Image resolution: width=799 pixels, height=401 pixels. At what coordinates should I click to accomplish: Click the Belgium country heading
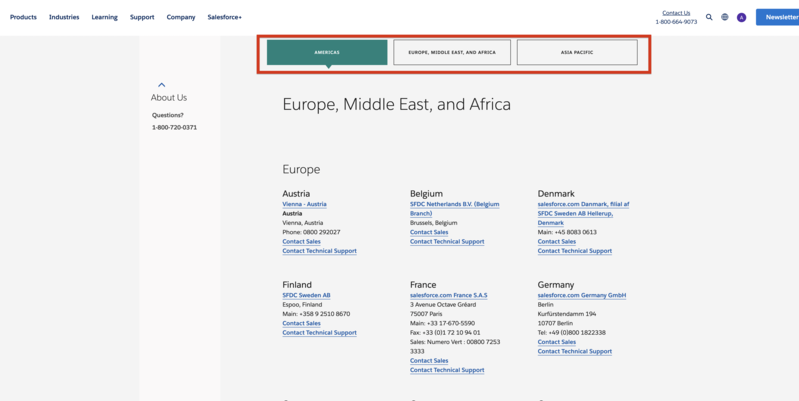pos(427,194)
